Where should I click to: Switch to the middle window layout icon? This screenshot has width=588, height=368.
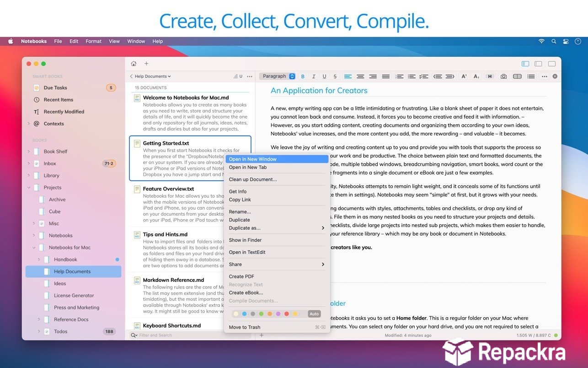coord(539,64)
